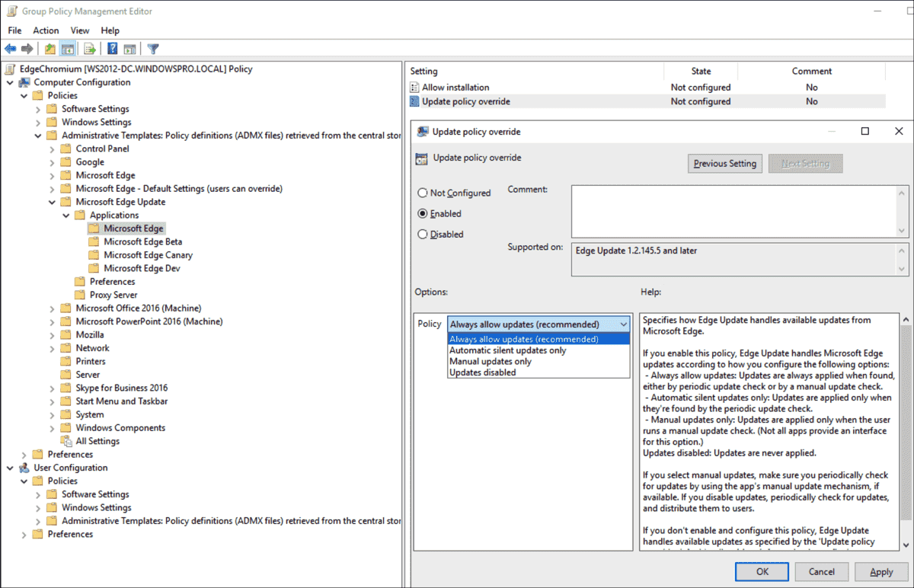
Task: Click the State column header
Action: pos(701,71)
